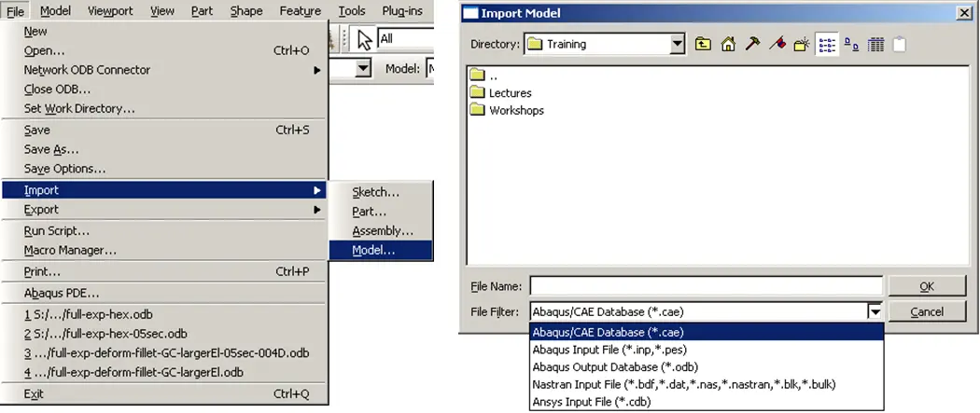Switch to list view icon
This screenshot has height=413, width=980.
(827, 45)
